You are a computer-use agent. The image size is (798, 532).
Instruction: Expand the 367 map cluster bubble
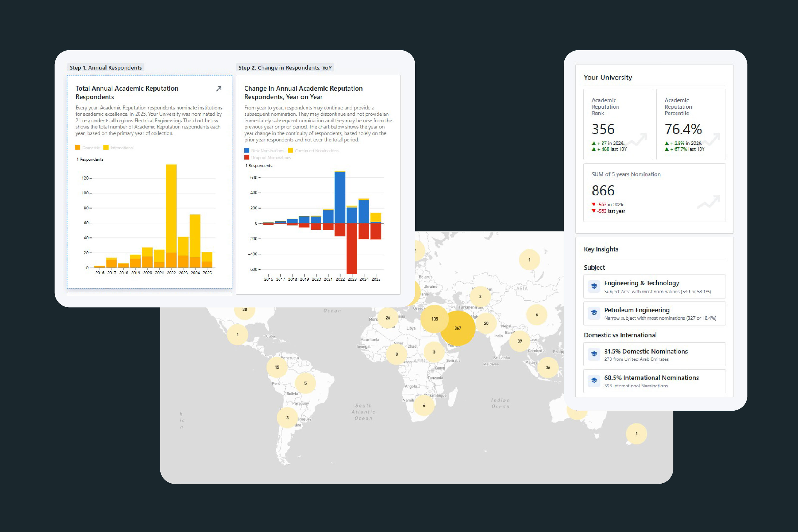[x=457, y=328]
